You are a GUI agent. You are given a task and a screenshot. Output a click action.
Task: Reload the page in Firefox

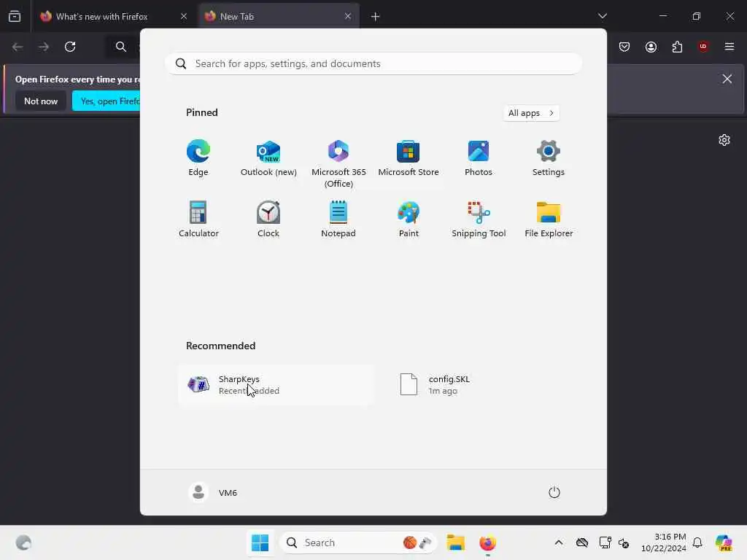[x=70, y=47]
